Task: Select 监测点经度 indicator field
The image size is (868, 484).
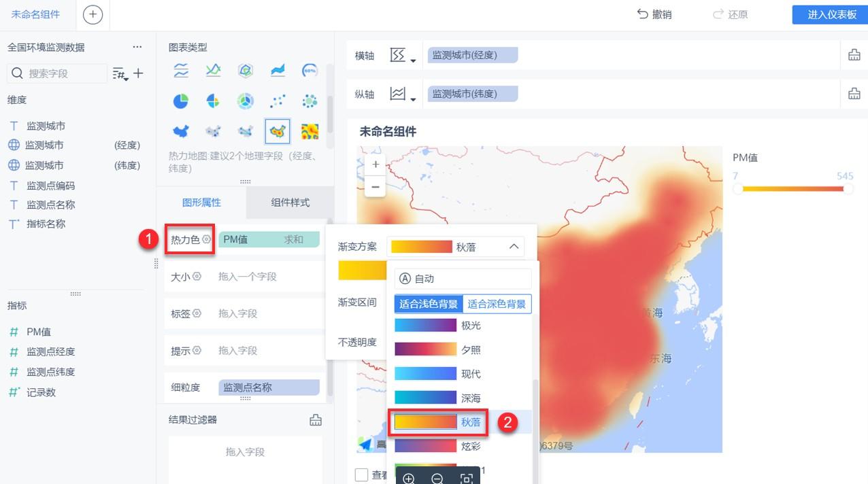Action: (50, 351)
